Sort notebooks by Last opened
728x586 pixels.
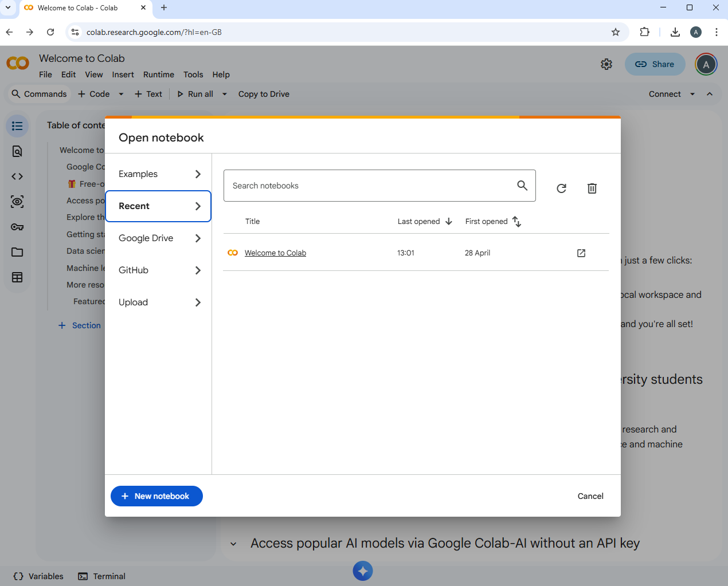point(425,222)
